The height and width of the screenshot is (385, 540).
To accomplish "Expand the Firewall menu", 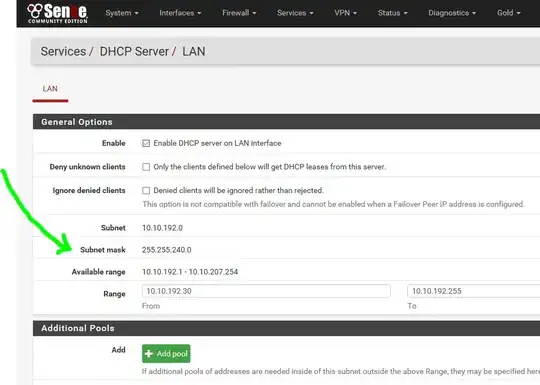I will pos(239,13).
